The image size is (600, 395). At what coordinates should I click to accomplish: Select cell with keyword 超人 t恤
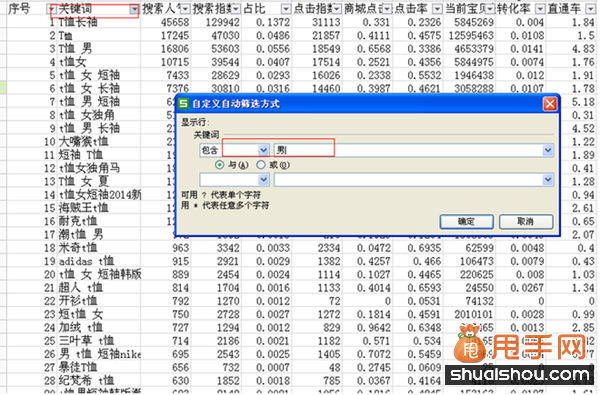(99, 287)
